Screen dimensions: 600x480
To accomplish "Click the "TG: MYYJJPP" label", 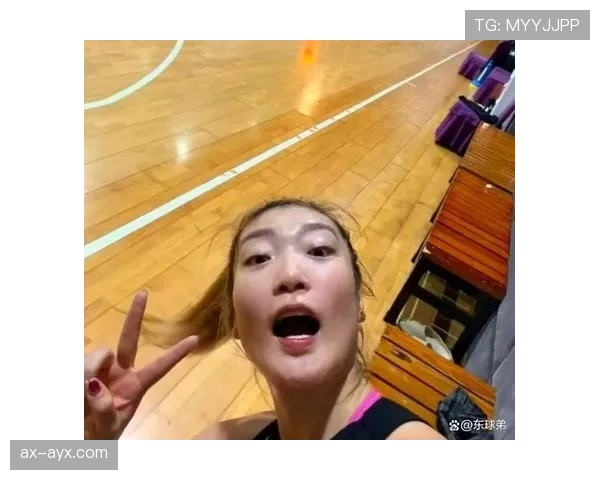I will (527, 25).
